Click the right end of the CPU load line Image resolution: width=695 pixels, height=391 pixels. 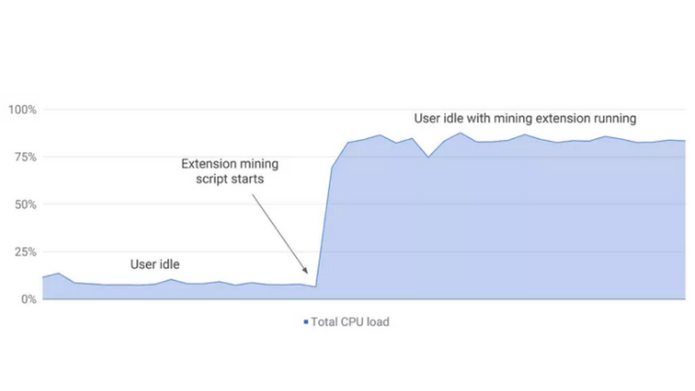(x=684, y=141)
